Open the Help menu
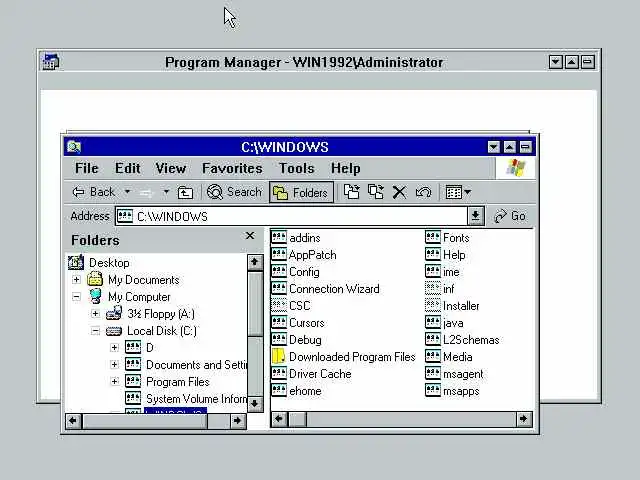Screen dimensions: 640x480 [345, 168]
